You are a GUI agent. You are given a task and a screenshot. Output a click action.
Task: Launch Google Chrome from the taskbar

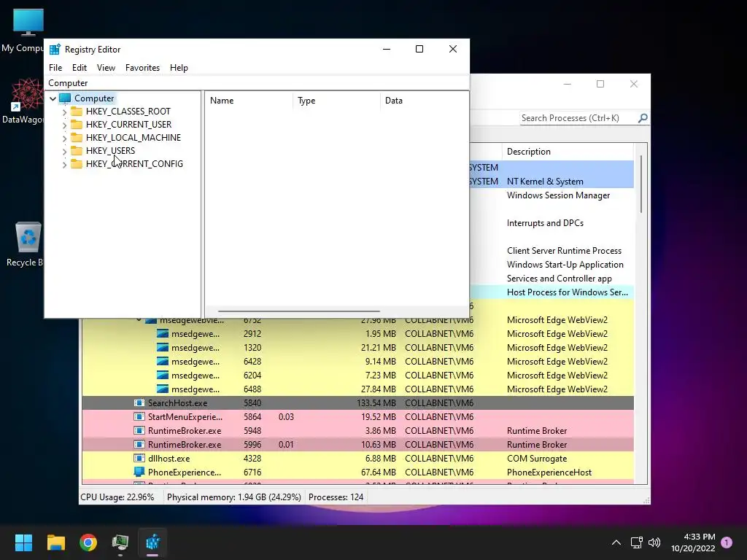88,542
